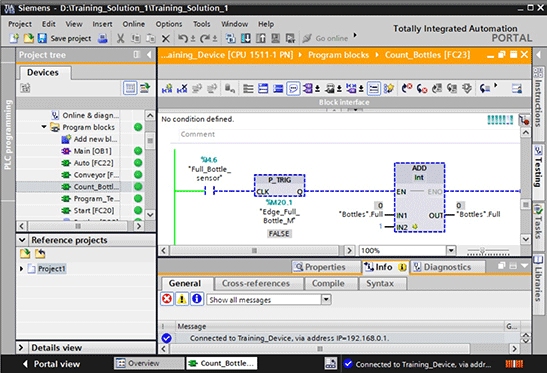
Task: Click the editor horizontal scrollbar
Action: point(254,250)
